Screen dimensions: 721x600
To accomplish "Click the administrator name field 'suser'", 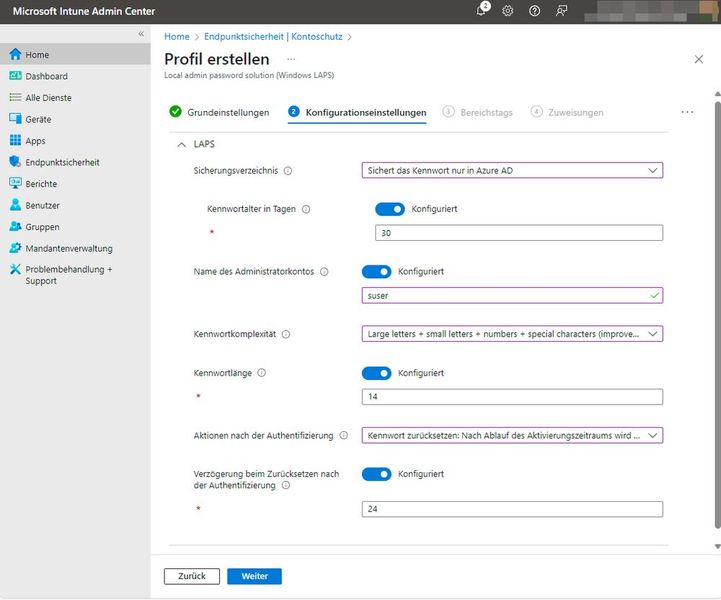I will click(512, 295).
